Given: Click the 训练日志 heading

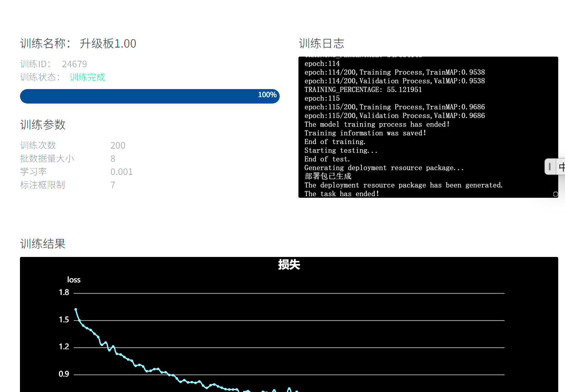Looking at the screenshot, I should click(x=322, y=43).
